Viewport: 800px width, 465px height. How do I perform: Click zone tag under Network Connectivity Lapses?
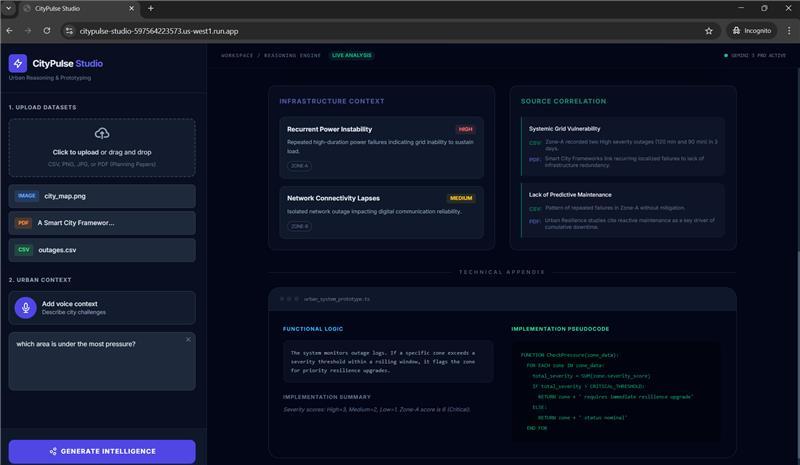(299, 226)
